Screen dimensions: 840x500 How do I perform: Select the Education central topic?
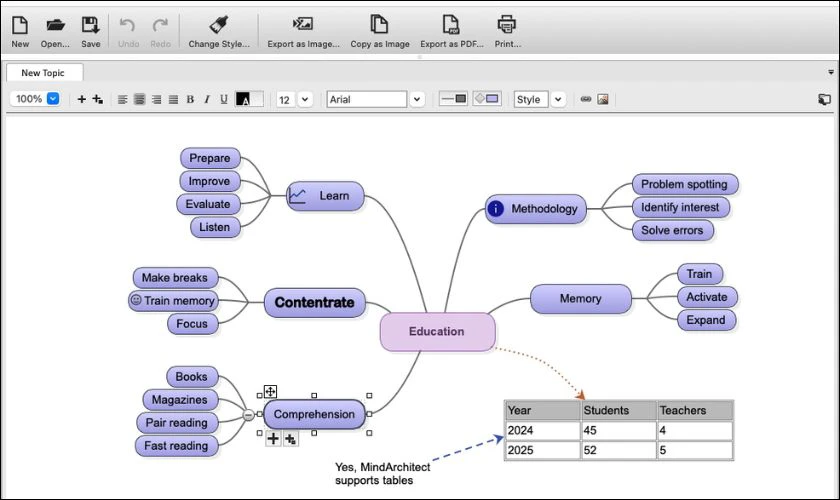tap(437, 332)
